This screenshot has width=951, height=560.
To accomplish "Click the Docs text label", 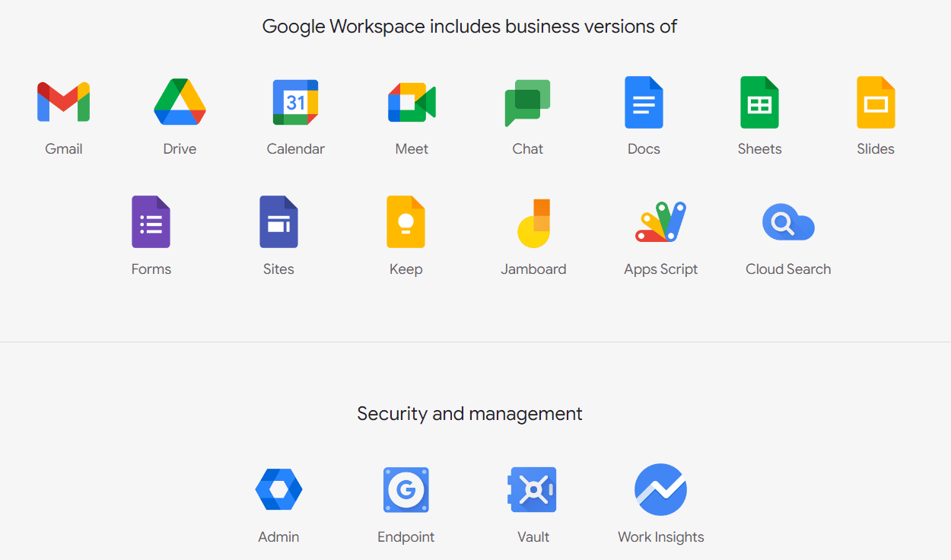I will click(x=644, y=149).
